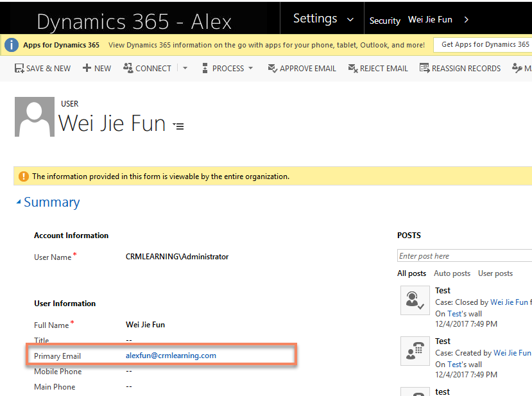
Task: Click the case closed post icon
Action: point(415,300)
